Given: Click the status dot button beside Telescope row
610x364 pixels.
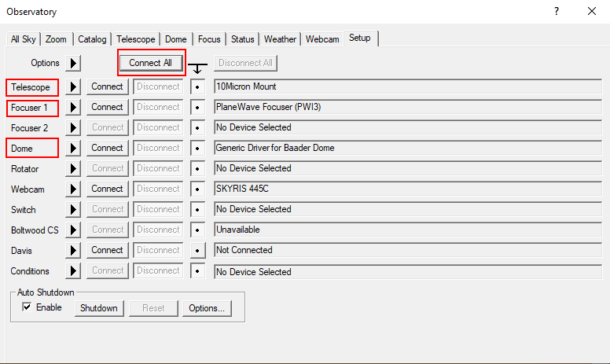Looking at the screenshot, I should (x=198, y=86).
